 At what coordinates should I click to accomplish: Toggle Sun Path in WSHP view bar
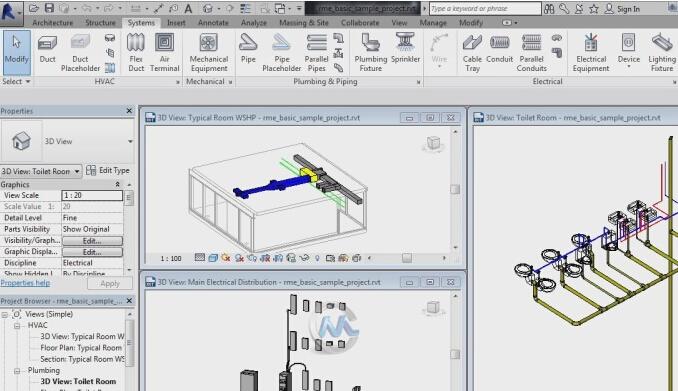(226, 258)
